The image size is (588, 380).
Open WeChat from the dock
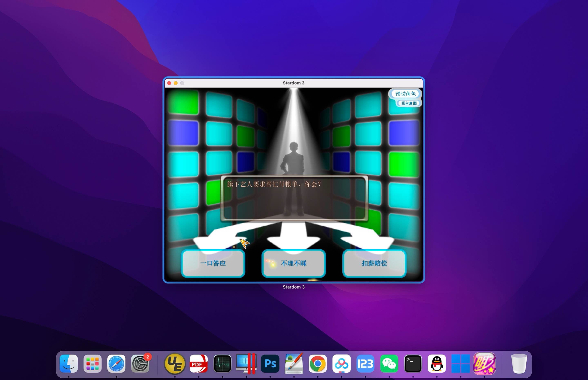tap(389, 363)
